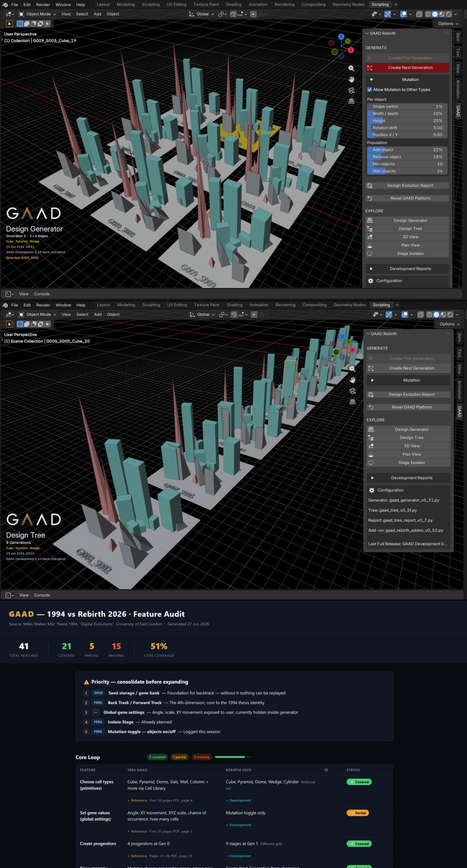467x868 pixels.
Task: Expand Development Reports in Design Generator window
Action: click(x=408, y=269)
